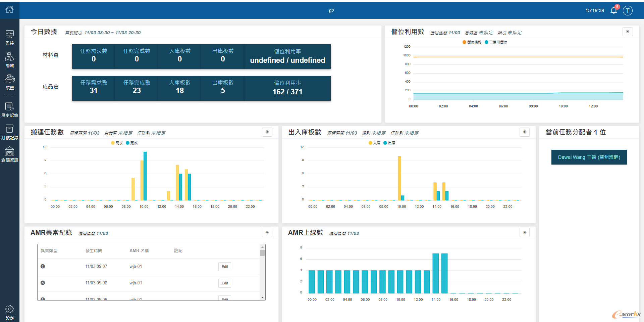
Task: Click 成品倉 任務需求數 31 tile
Action: point(94,88)
